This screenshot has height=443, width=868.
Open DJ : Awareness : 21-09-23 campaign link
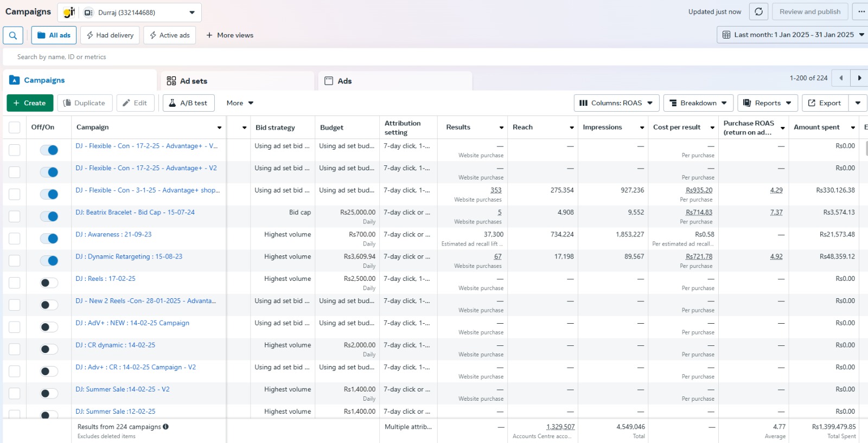(113, 235)
